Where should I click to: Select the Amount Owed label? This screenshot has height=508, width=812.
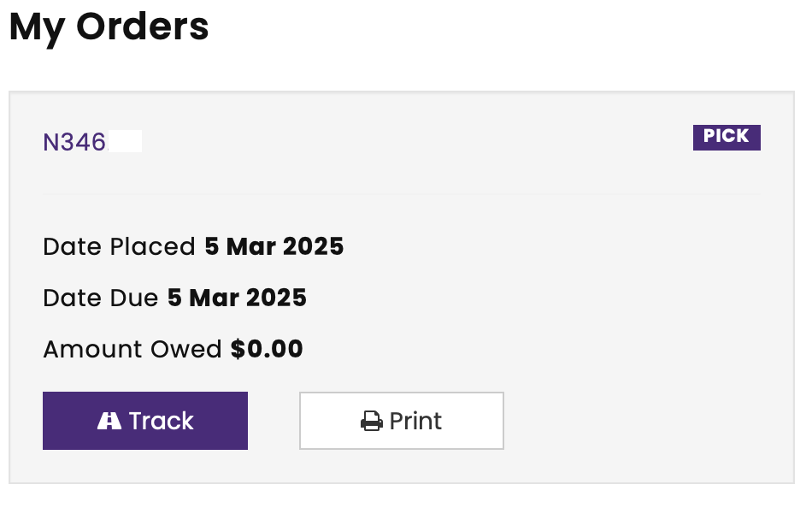132,349
